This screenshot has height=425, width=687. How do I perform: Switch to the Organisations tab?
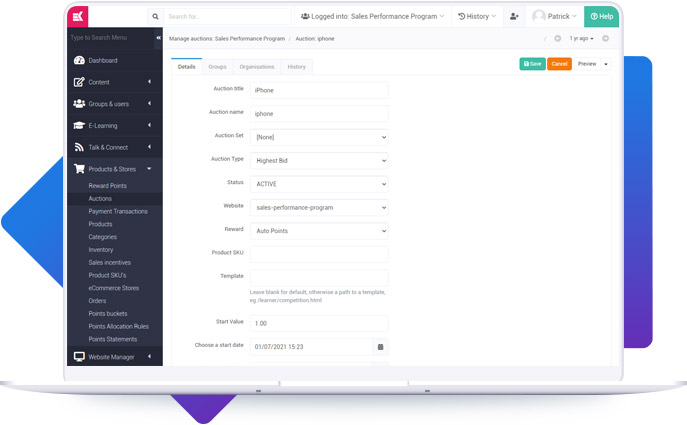(257, 66)
